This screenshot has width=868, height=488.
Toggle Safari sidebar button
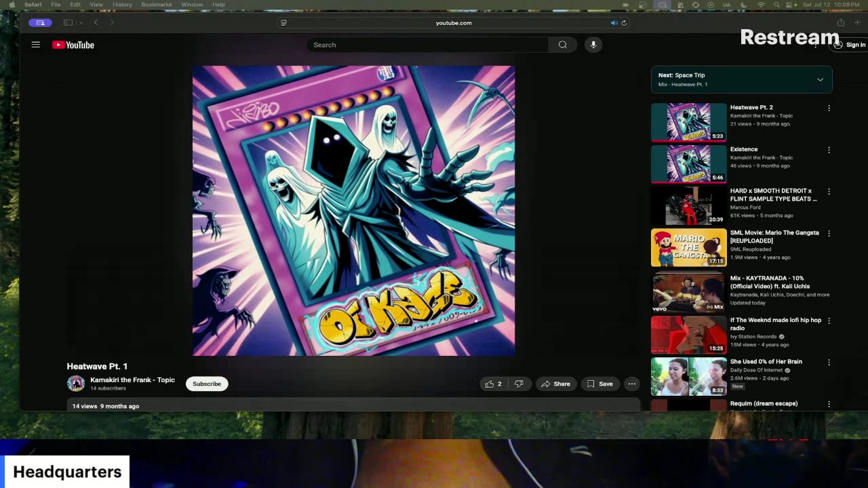tap(68, 22)
